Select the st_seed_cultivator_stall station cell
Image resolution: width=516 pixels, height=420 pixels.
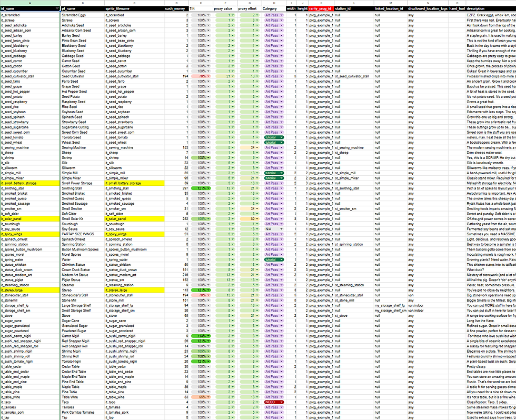pyautogui.click(x=354, y=76)
